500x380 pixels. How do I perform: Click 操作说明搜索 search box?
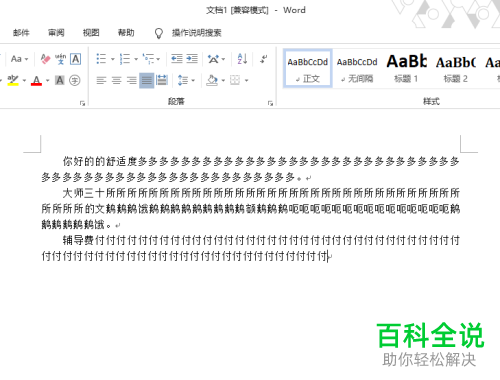pyautogui.click(x=197, y=33)
